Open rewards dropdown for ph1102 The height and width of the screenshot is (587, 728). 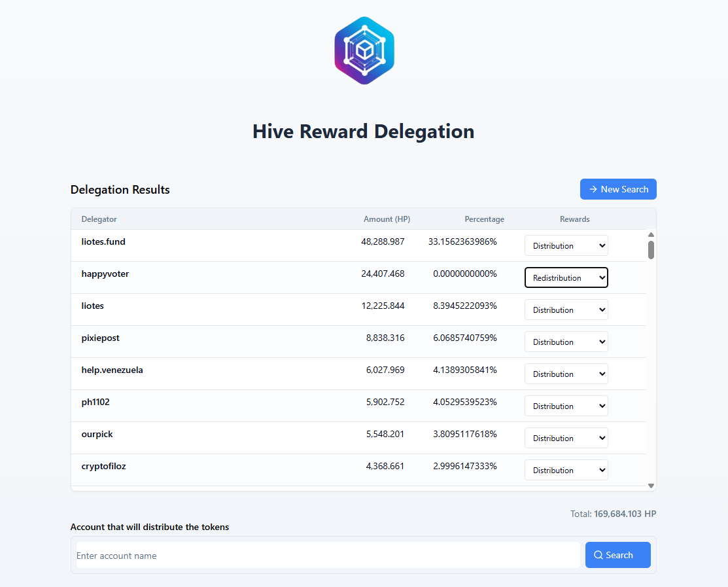tap(566, 406)
